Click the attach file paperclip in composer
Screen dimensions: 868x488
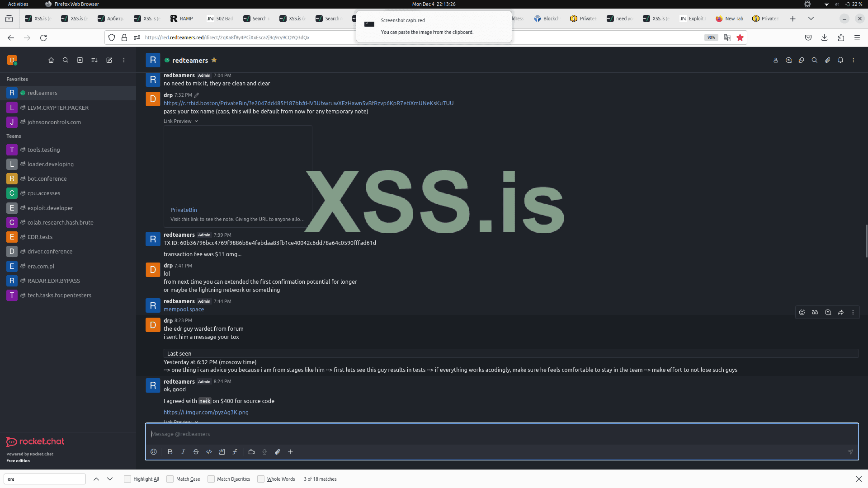(x=278, y=452)
